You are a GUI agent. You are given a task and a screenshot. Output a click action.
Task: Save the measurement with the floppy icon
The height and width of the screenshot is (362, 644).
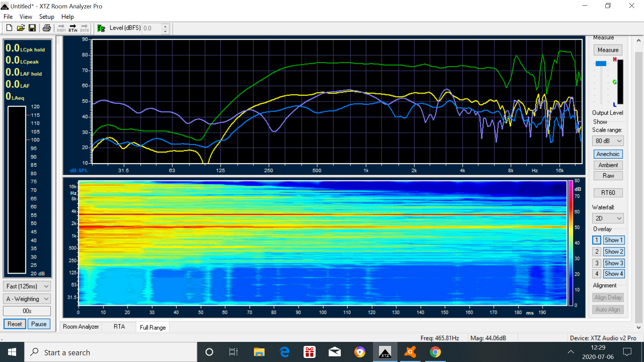coord(32,28)
